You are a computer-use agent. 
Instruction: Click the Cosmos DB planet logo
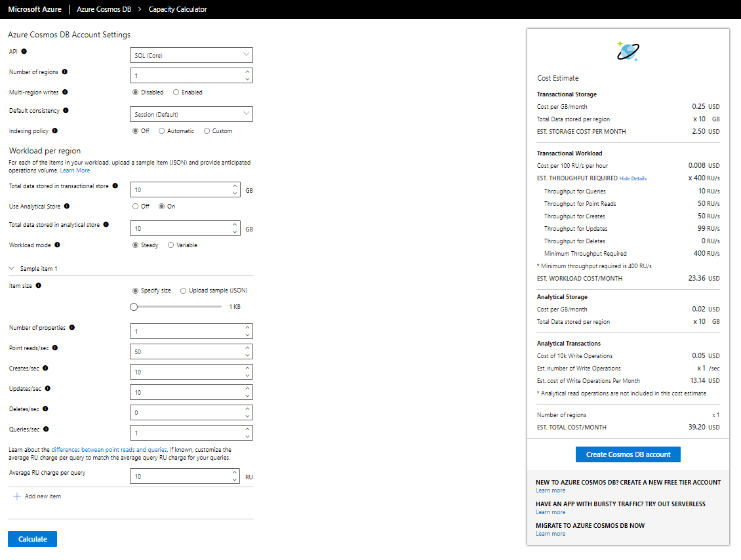click(628, 51)
